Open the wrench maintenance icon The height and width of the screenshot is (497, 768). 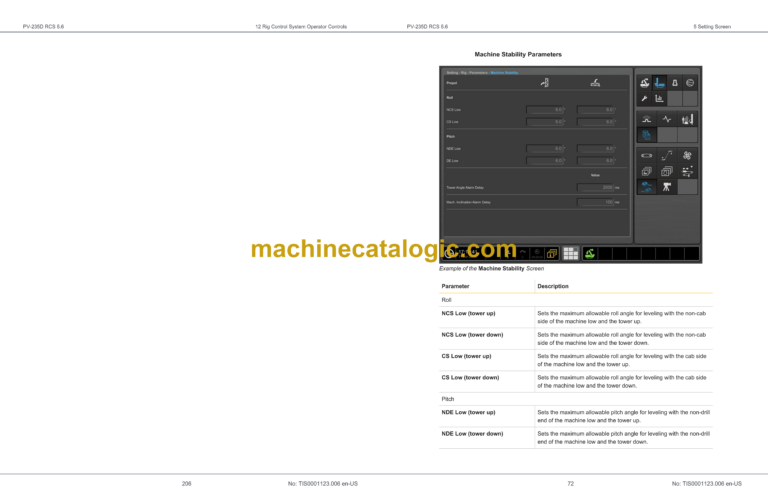(645, 98)
